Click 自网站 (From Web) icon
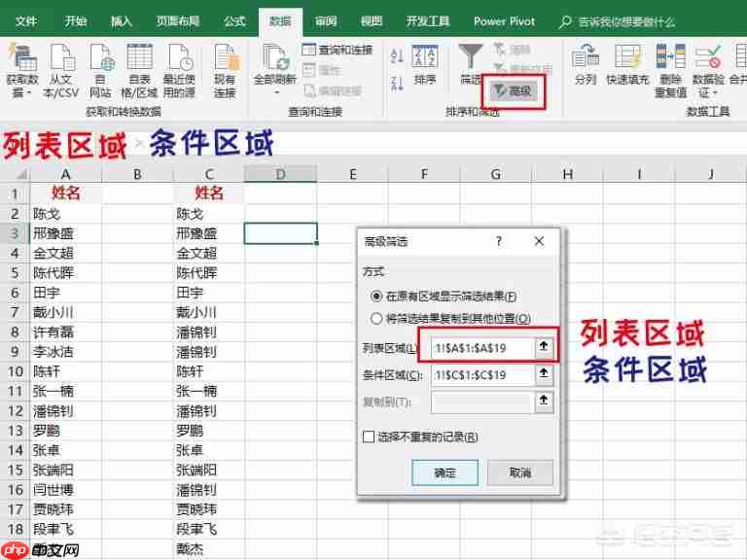The width and height of the screenshot is (747, 560). (x=100, y=56)
